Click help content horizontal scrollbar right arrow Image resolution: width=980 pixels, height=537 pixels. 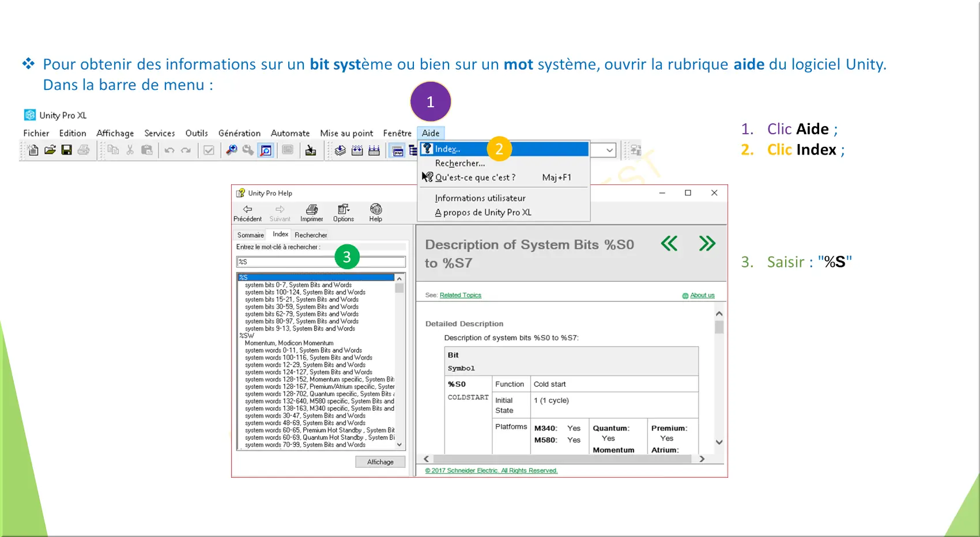702,459
